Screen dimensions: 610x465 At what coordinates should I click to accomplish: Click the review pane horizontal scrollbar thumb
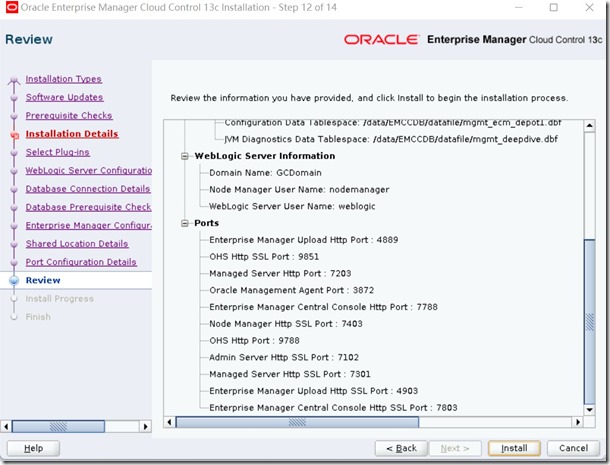click(x=297, y=422)
